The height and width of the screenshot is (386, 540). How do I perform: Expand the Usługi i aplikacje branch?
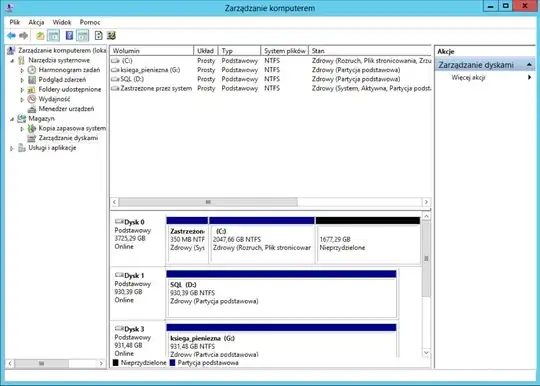click(x=12, y=148)
